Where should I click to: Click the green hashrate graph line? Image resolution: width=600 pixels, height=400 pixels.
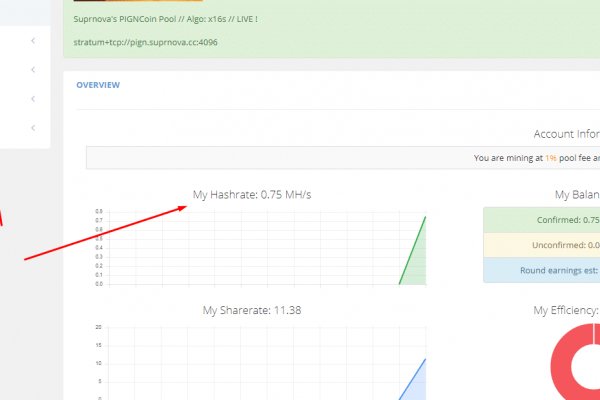tap(414, 248)
